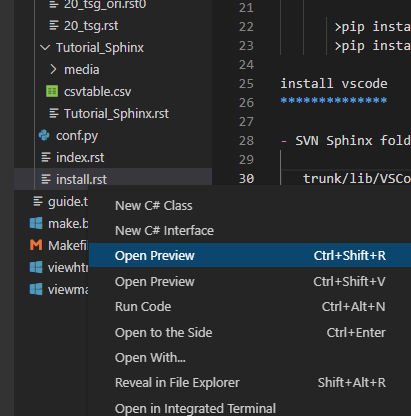Viewport: 411px width, 416px height.
Task: Select 'Open Preview' with Ctrl+Shift+R shortcut
Action: (x=250, y=255)
